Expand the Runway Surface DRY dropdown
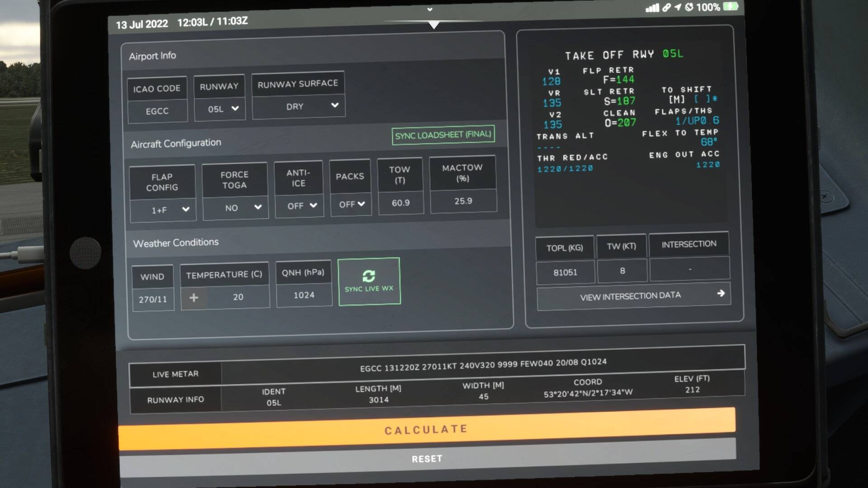868x488 pixels. (298, 106)
